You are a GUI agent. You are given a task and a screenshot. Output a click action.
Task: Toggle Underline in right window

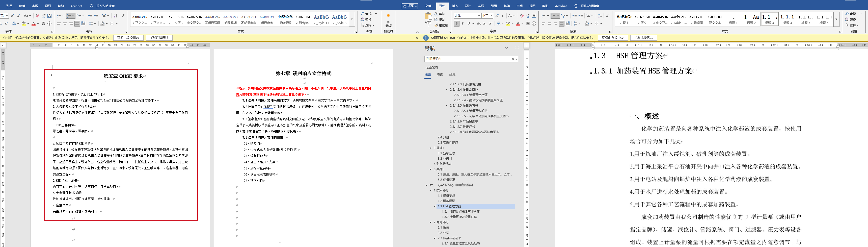(468, 24)
